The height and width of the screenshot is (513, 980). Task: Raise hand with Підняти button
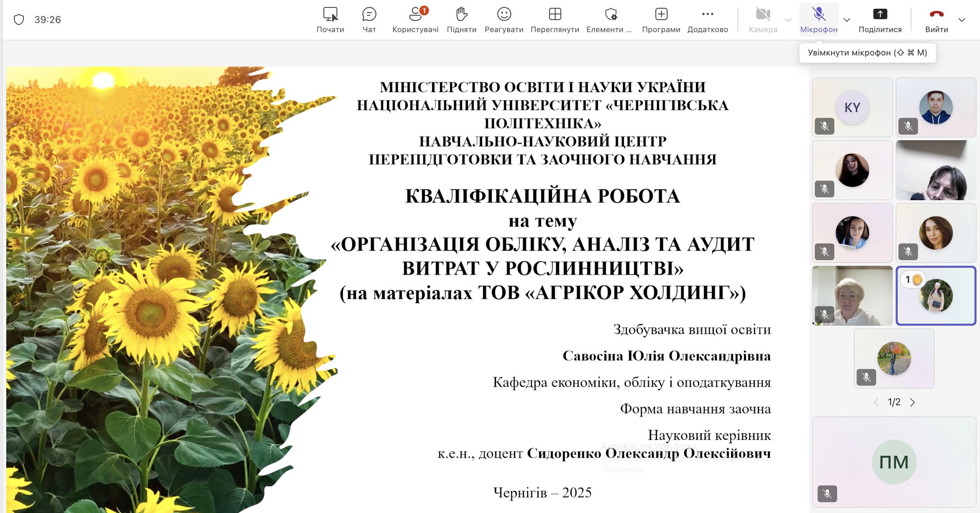pos(461,20)
